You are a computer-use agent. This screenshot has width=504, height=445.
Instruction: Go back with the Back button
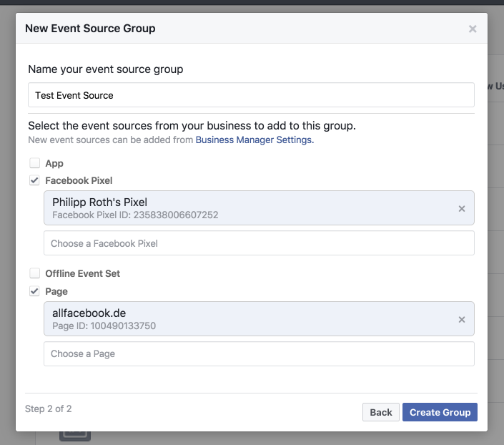coord(381,412)
